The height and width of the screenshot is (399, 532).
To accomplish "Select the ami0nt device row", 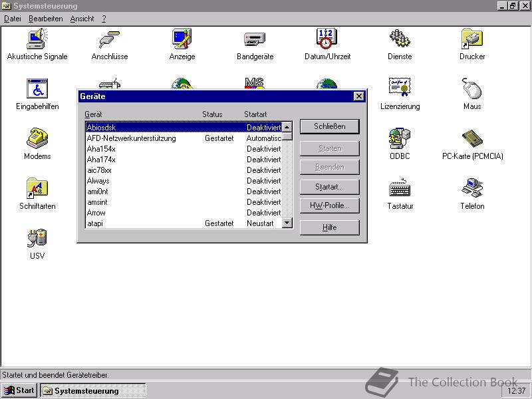I will click(x=184, y=192).
